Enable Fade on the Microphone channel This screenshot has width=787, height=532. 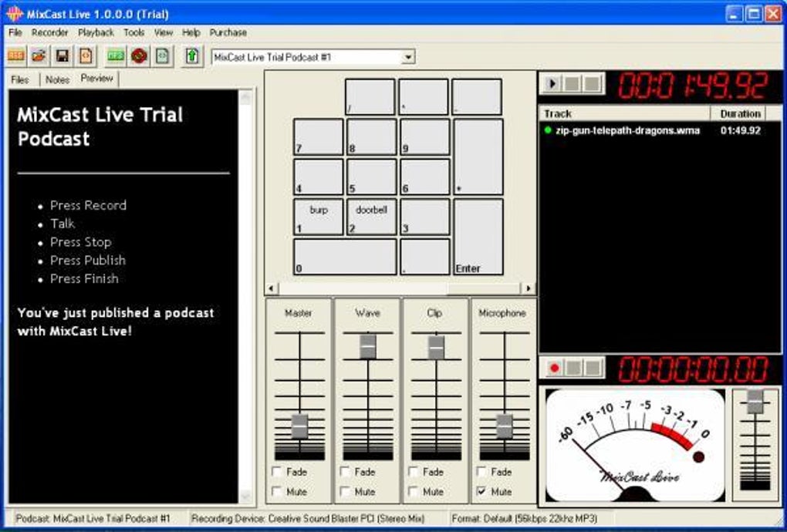pyautogui.click(x=481, y=471)
